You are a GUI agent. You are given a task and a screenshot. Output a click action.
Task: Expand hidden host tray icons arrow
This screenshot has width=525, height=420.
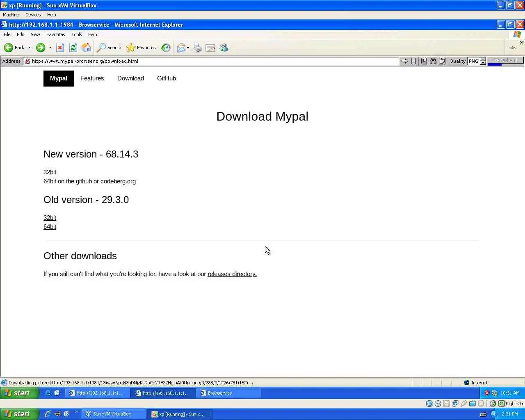pyautogui.click(x=494, y=414)
